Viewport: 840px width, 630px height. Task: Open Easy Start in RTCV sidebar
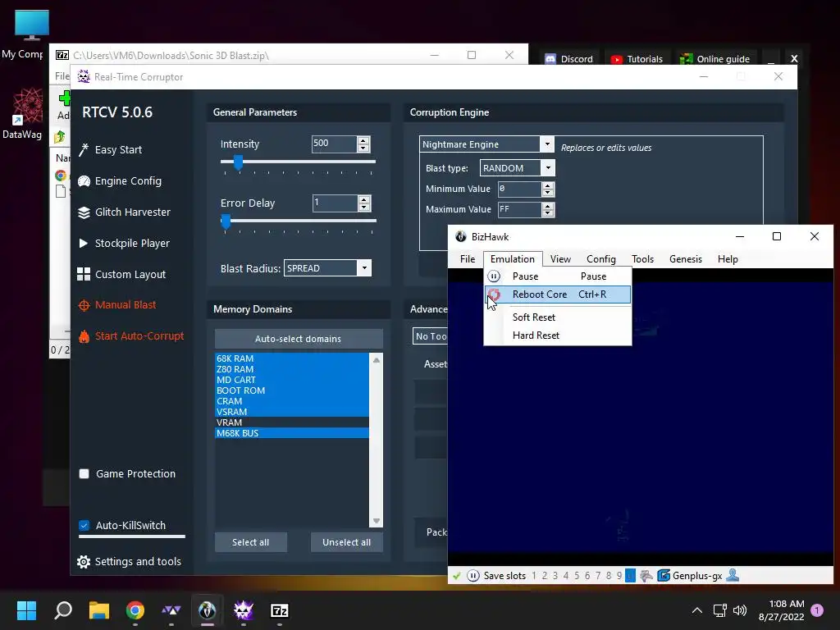click(x=111, y=150)
